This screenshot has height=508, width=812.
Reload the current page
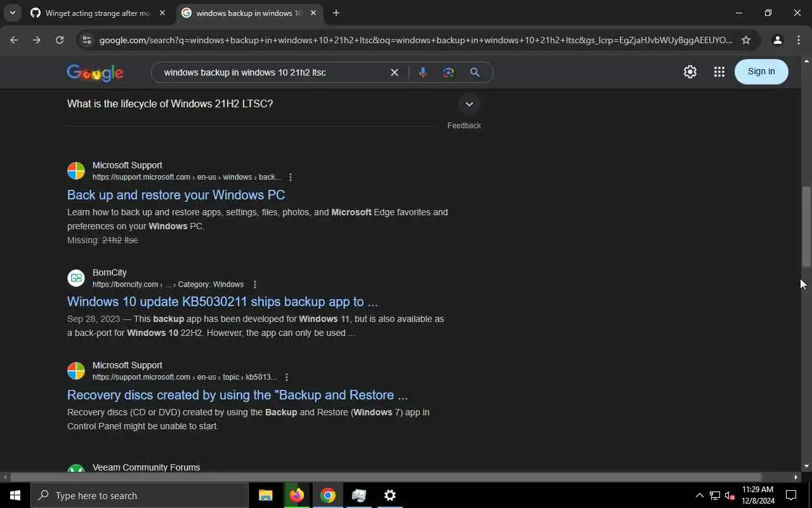(x=60, y=40)
